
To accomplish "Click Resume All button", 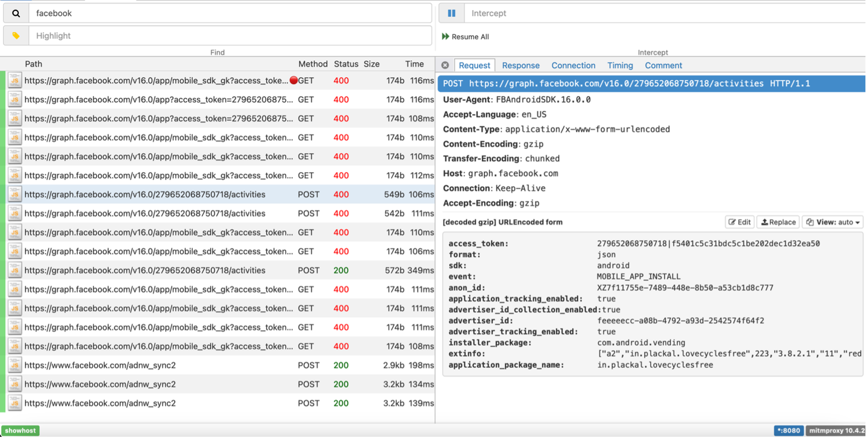I will pyautogui.click(x=465, y=37).
